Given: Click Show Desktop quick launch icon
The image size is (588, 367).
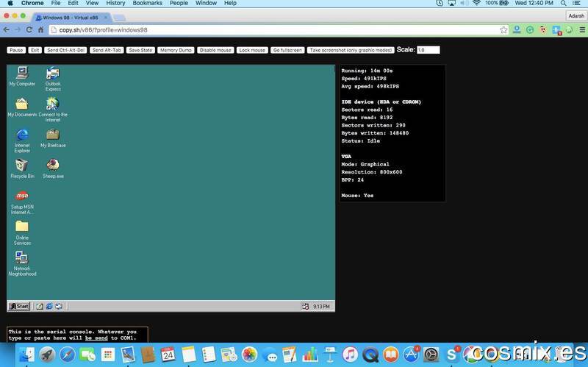Looking at the screenshot, I should 40,306.
